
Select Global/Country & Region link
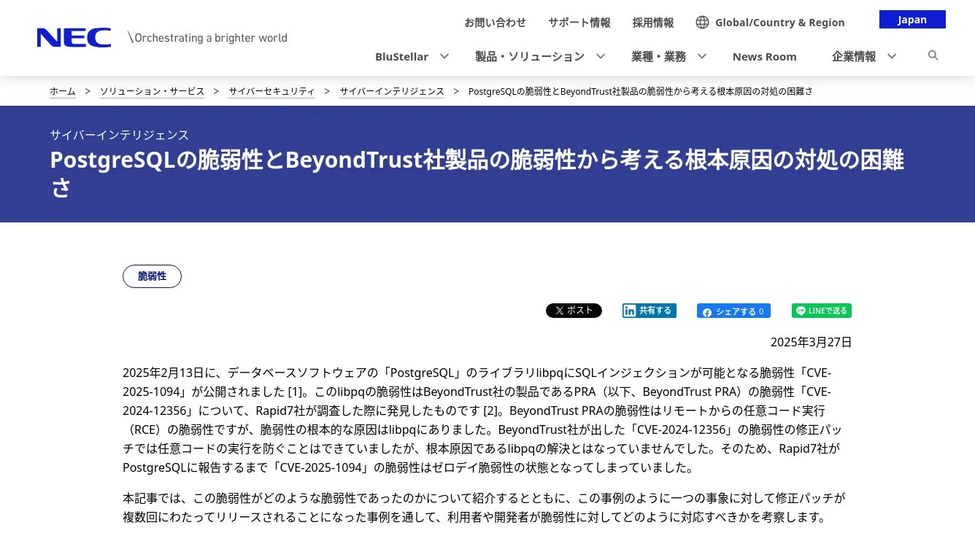780,23
